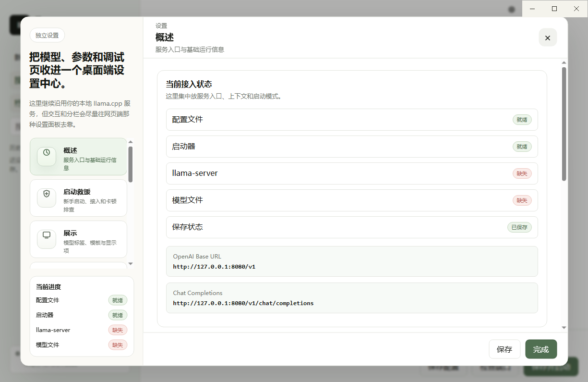Click 当前接入状态 heading
This screenshot has height=382, width=588.
[189, 85]
